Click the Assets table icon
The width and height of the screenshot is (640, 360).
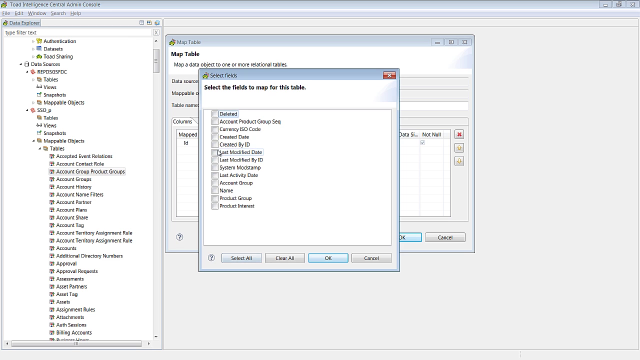pos(52,302)
